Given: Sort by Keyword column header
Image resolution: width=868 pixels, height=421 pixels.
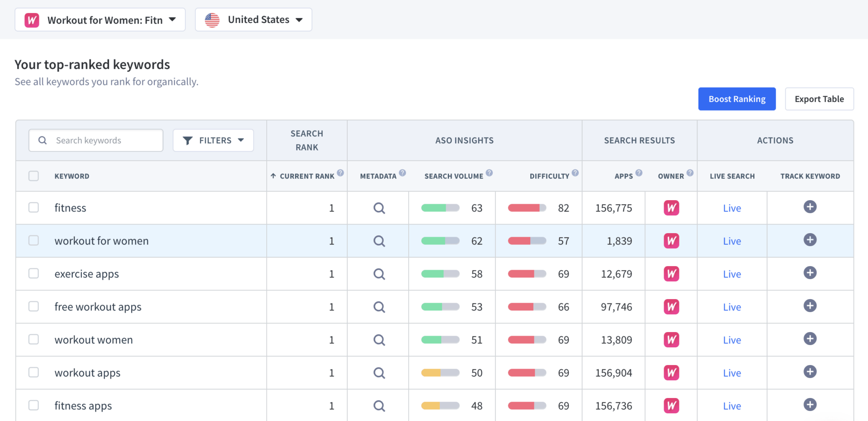Looking at the screenshot, I should click(72, 176).
